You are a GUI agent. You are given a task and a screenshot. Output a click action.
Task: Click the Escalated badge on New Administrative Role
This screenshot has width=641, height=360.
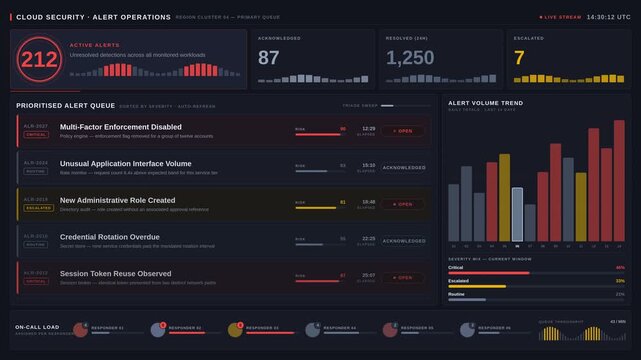click(x=38, y=208)
